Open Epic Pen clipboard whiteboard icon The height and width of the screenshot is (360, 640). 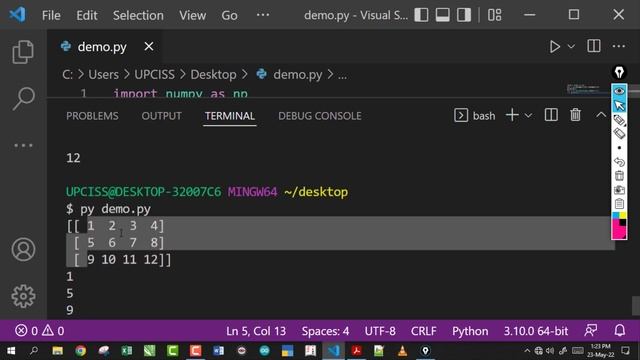619,203
